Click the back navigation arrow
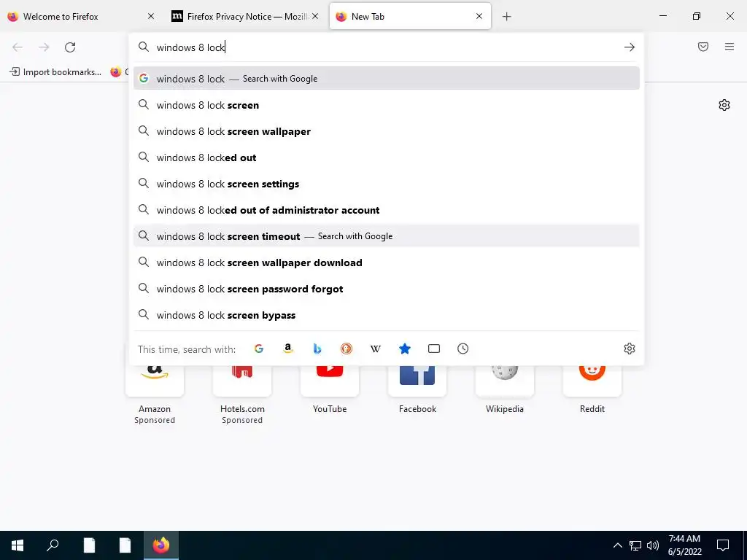Viewport: 747px width, 560px height. click(x=18, y=47)
